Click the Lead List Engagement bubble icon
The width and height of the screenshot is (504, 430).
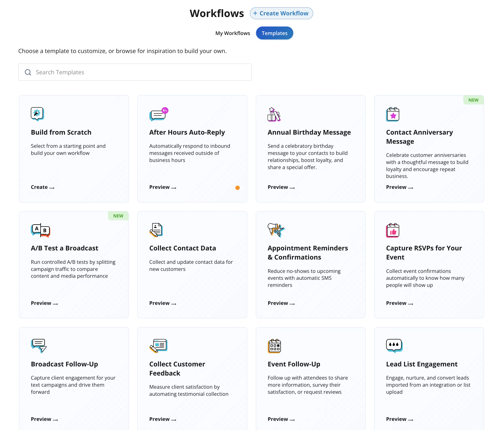pos(394,346)
